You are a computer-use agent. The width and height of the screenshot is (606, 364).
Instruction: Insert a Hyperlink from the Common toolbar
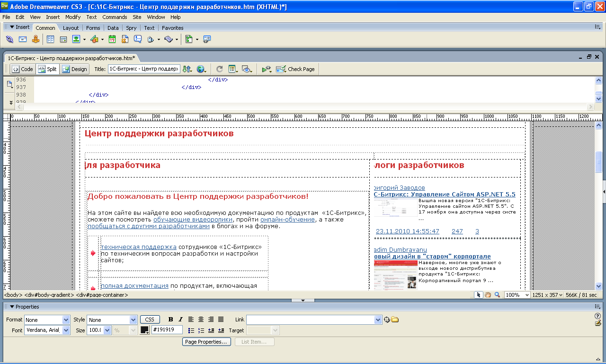coord(9,39)
